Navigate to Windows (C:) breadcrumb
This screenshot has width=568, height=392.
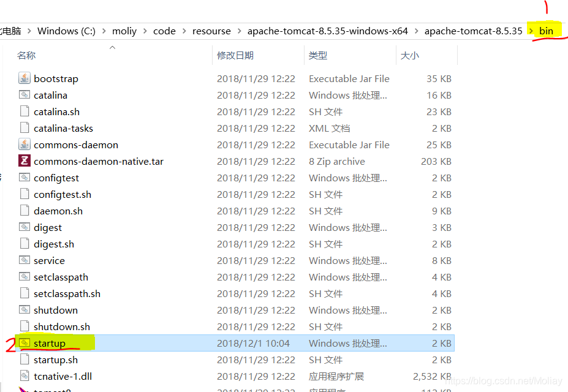coord(66,31)
